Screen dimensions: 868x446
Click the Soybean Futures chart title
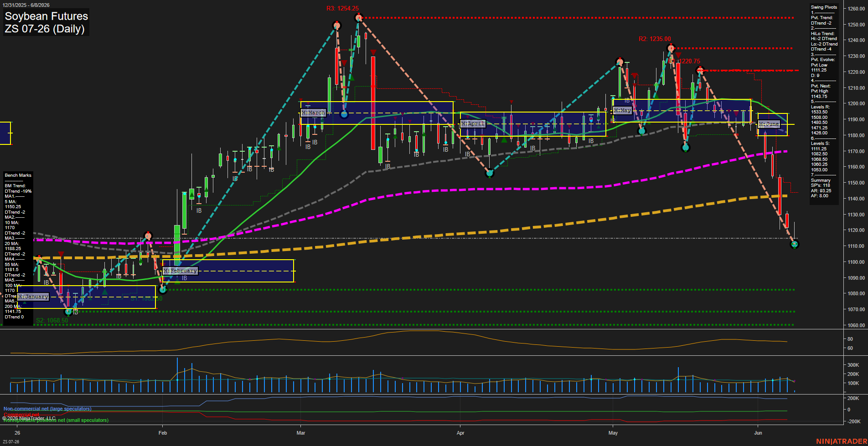click(x=46, y=16)
